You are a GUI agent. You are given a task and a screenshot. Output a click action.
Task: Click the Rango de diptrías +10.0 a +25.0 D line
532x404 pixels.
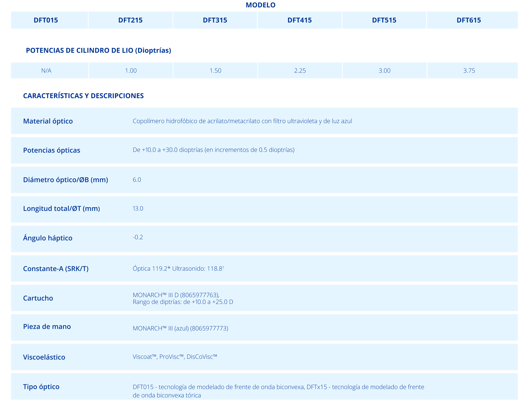(x=183, y=302)
